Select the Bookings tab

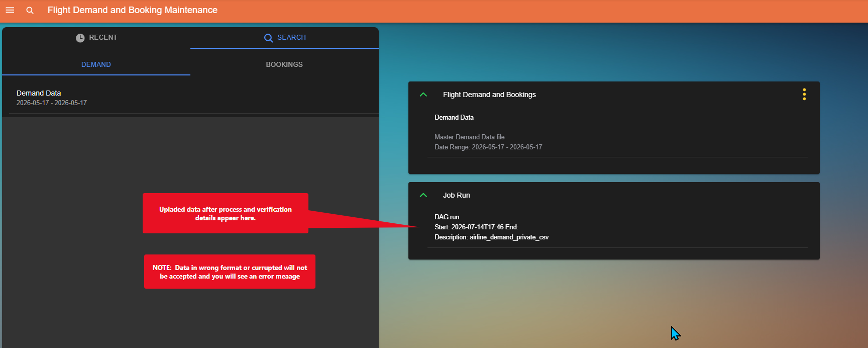pos(284,64)
